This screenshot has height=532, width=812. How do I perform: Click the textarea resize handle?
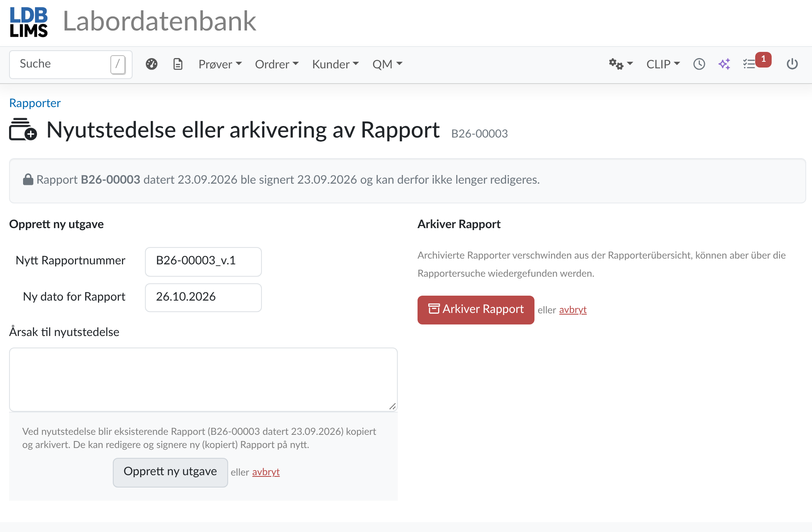coord(392,406)
